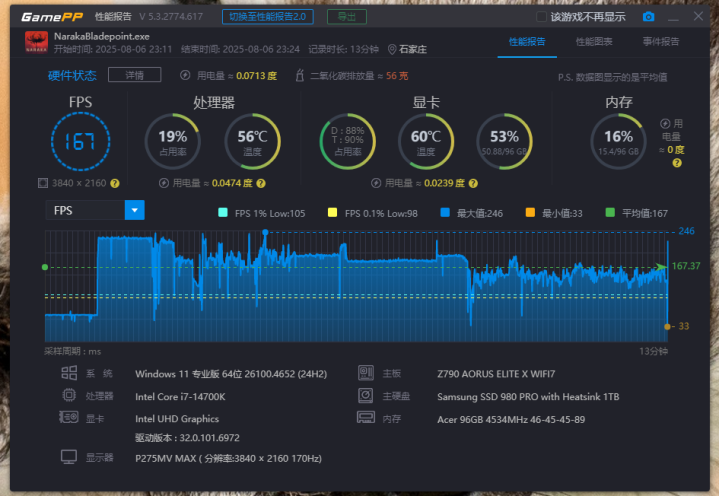Click the 硬件状态 heading
Viewport: 719px width, 496px height.
click(x=72, y=75)
